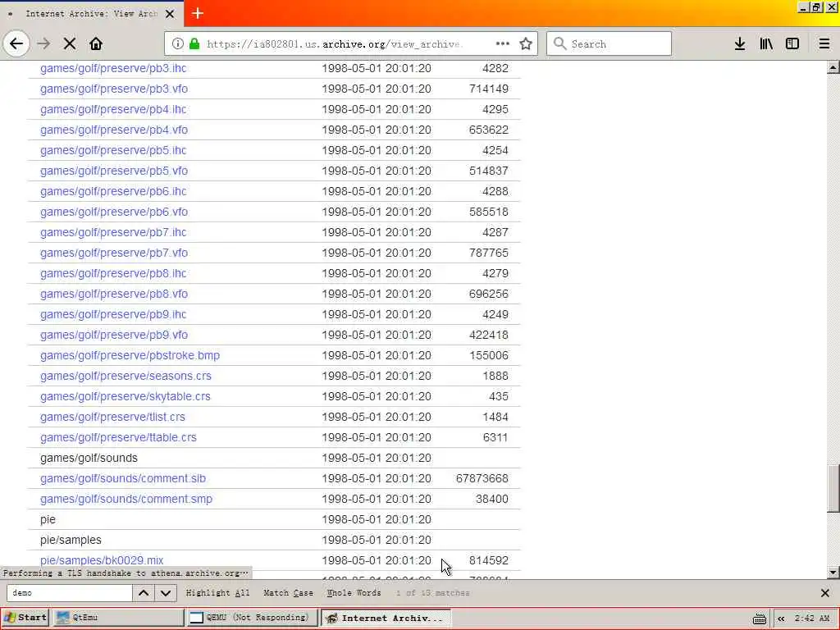This screenshot has width=840, height=630.
Task: Open pie/samples/bk0029.mix link
Action: [101, 560]
